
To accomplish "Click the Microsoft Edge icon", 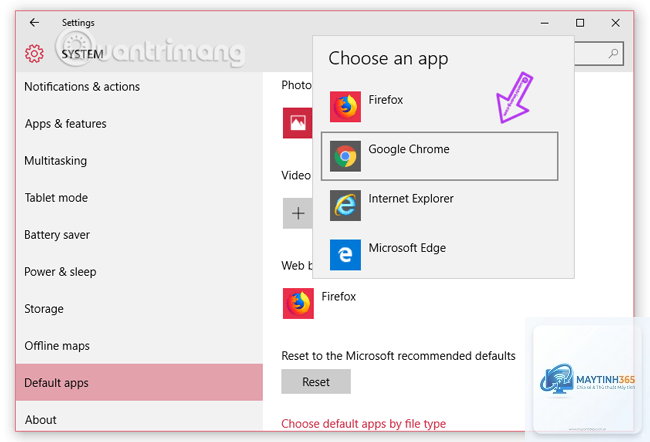I will coord(345,255).
